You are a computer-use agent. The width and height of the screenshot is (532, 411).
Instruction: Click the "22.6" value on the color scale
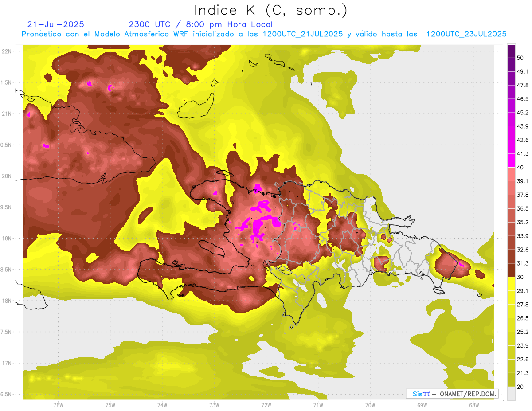point(523,359)
